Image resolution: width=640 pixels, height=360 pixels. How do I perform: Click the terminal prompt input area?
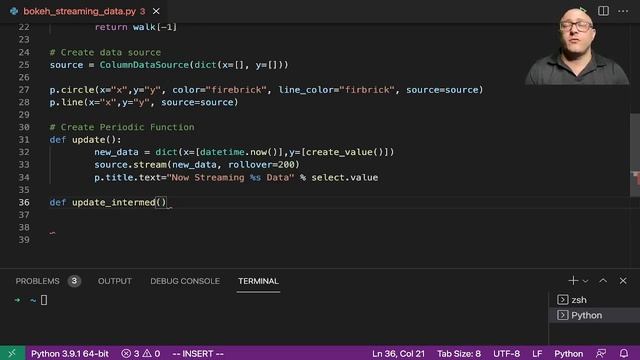tap(44, 300)
